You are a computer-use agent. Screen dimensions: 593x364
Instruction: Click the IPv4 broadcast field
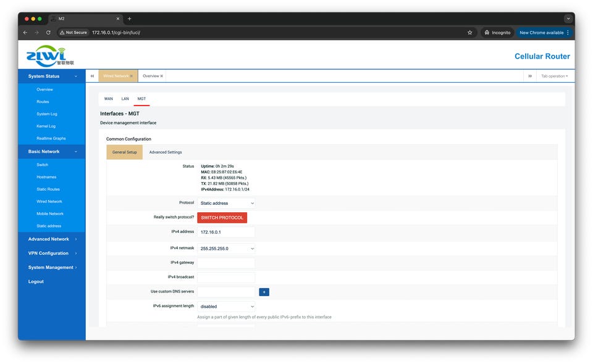[226, 278]
